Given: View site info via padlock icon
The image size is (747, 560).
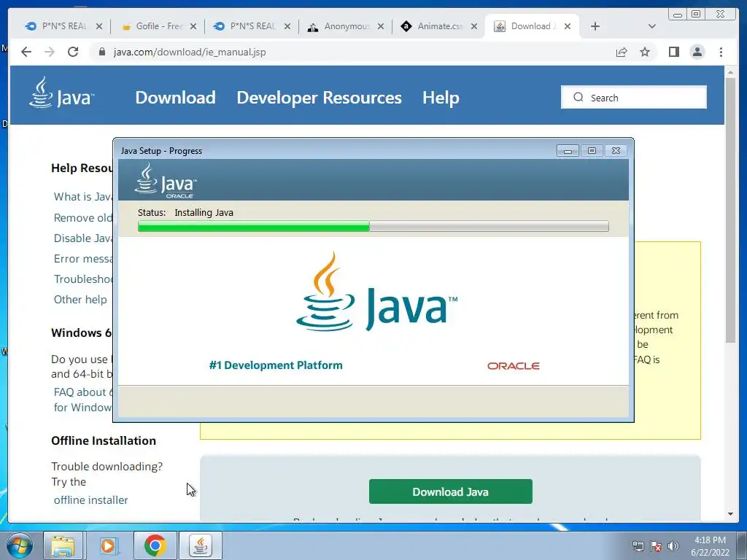Looking at the screenshot, I should [101, 52].
